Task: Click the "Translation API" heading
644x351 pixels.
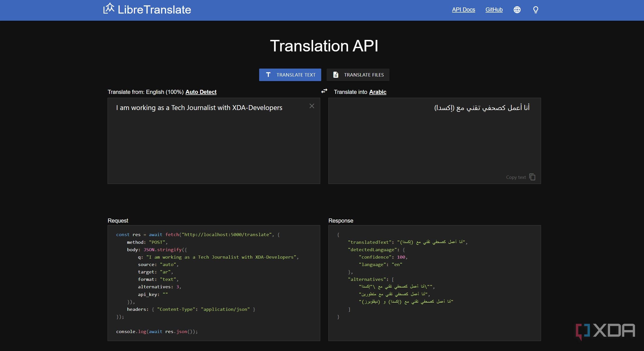Action: click(324, 46)
